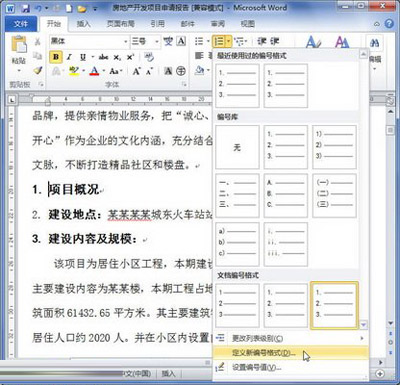Apply red font color A button
Viewport: 400px width, 385px height.
(95, 71)
